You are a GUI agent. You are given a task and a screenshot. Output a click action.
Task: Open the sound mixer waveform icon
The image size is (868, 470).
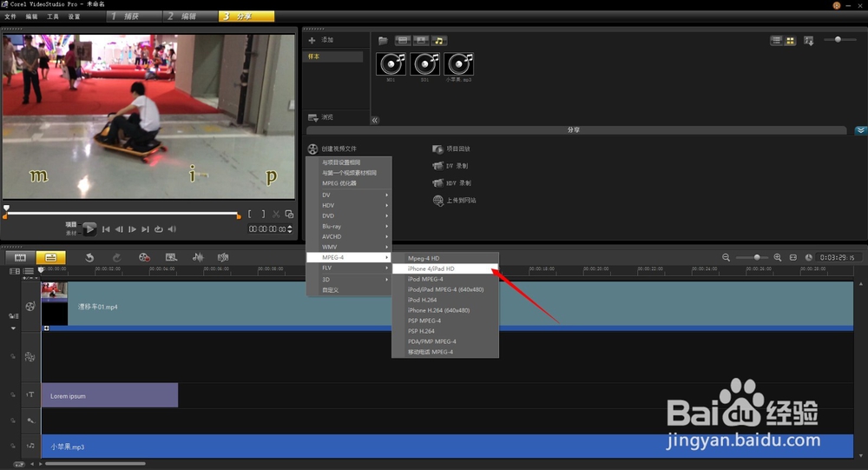(198, 257)
